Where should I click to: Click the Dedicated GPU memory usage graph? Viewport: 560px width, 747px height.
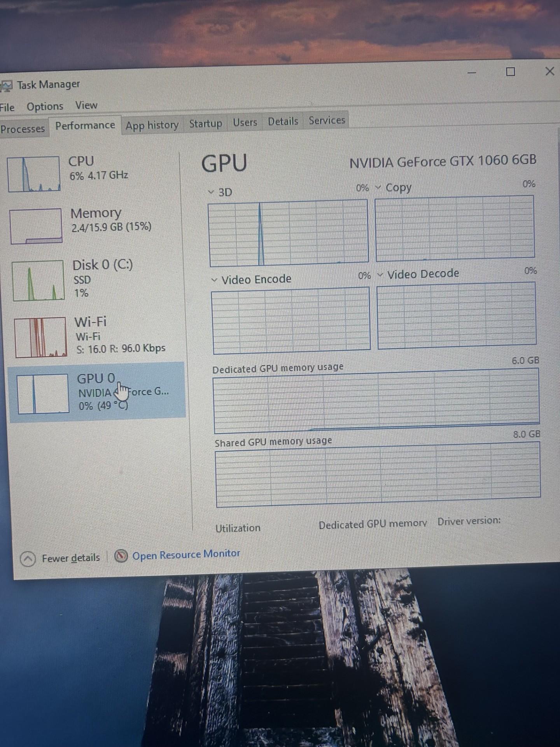tap(376, 401)
